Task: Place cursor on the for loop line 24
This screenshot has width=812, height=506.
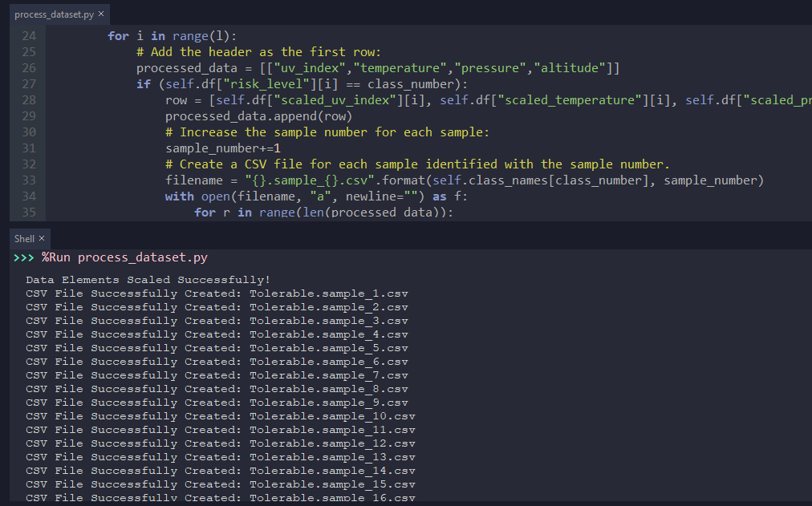Action: point(168,35)
